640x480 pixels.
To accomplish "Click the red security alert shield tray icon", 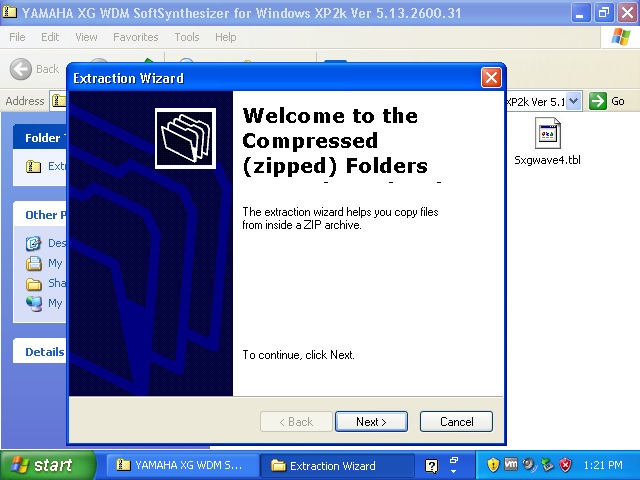I will click(565, 465).
